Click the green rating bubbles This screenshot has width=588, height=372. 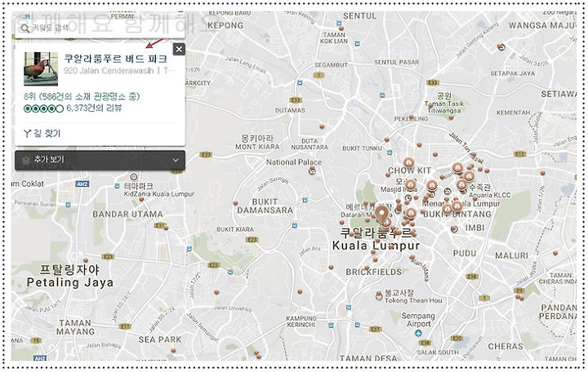pos(43,108)
